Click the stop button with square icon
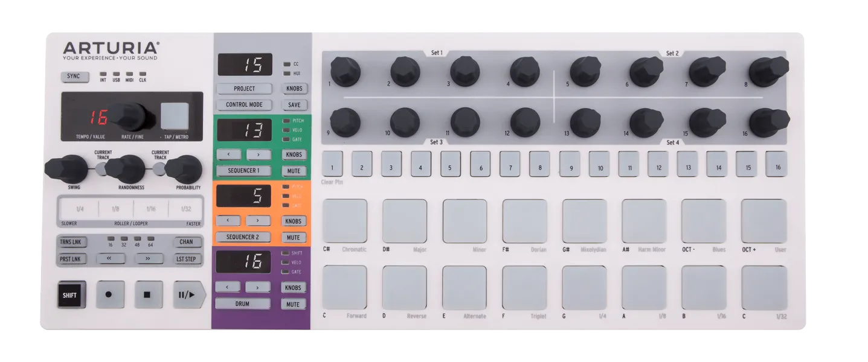Viewport: 868px width, 362px height. pyautogui.click(x=149, y=295)
